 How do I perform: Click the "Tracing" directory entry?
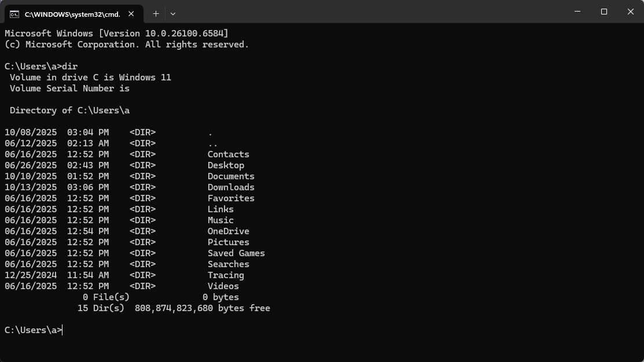point(225,275)
